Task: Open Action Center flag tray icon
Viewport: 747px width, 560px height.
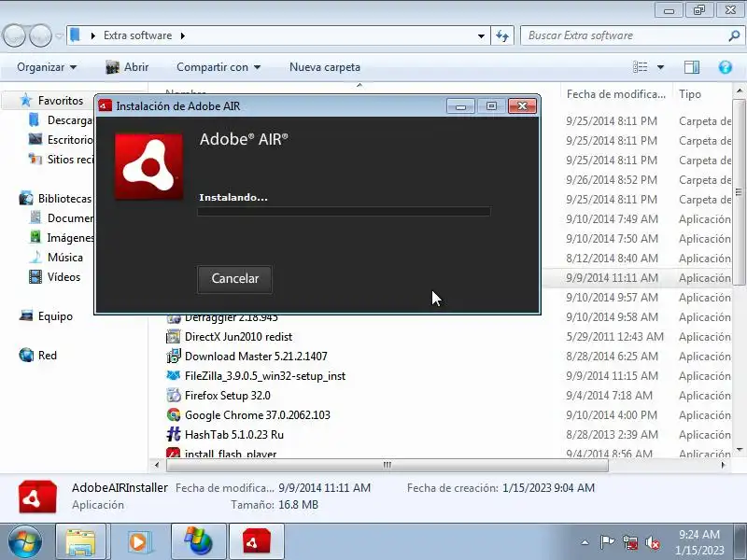Action: (x=606, y=542)
